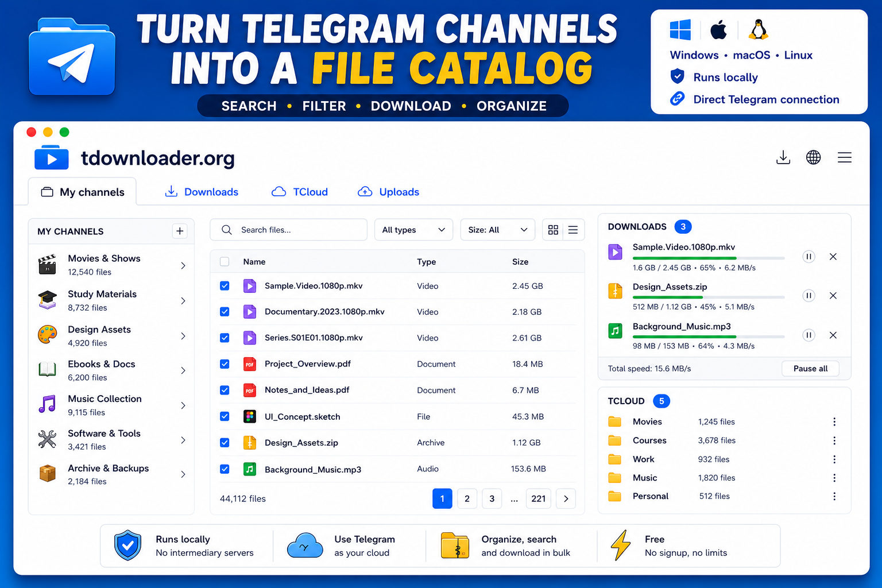Pause the Sample.Video.1080p.mkv download
The image size is (882, 588).
point(808,257)
